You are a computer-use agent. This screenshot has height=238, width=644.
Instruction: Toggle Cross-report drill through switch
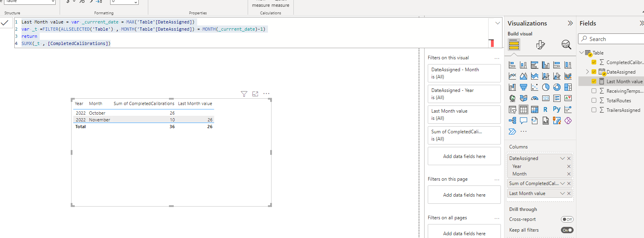click(x=567, y=219)
